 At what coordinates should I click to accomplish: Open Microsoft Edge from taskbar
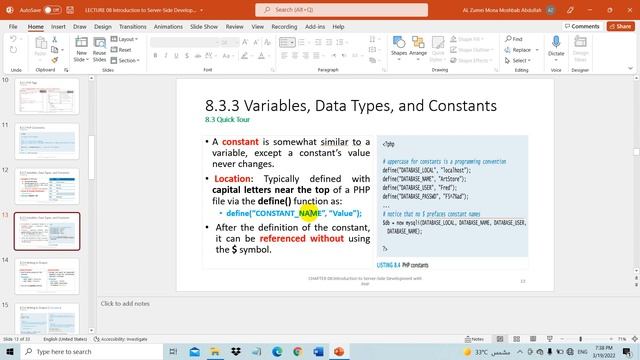tap(277, 351)
